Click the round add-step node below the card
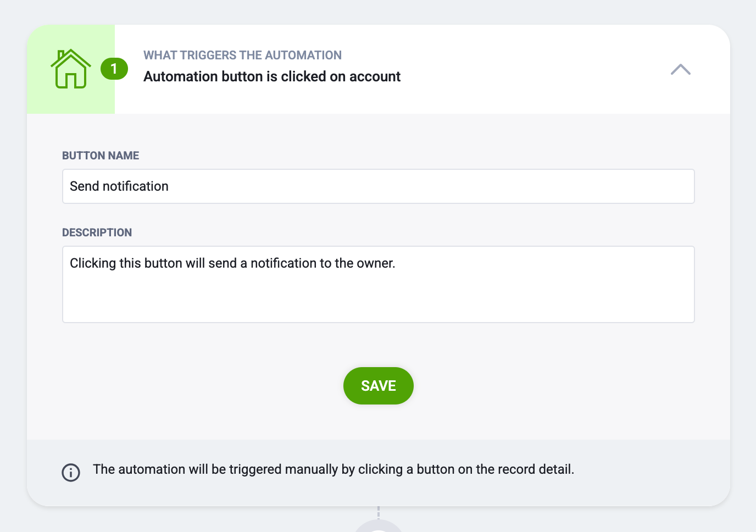The height and width of the screenshot is (532, 756). point(379,526)
